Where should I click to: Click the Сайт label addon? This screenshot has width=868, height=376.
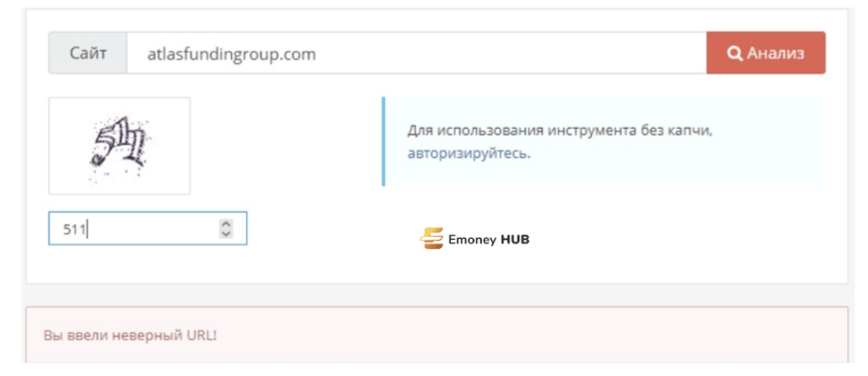pos(88,53)
